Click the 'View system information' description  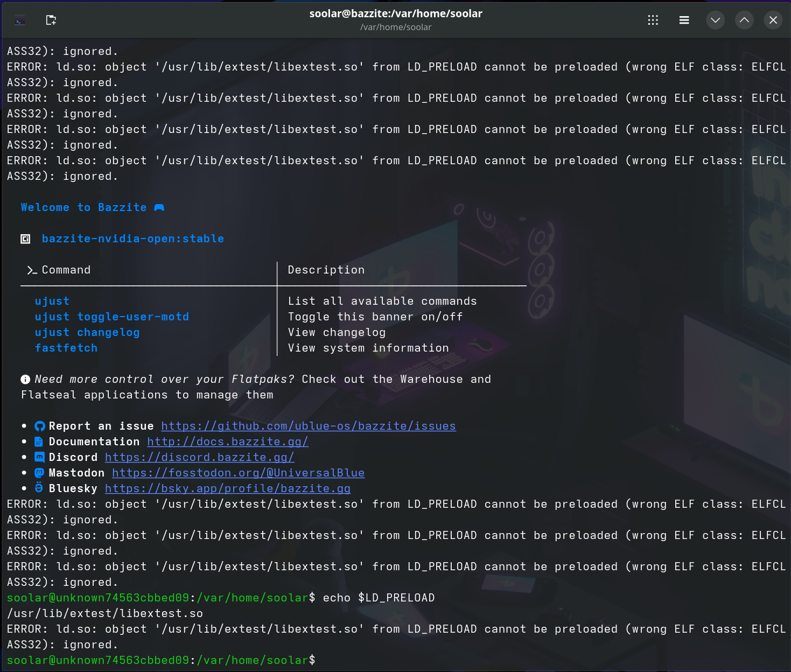click(x=368, y=348)
